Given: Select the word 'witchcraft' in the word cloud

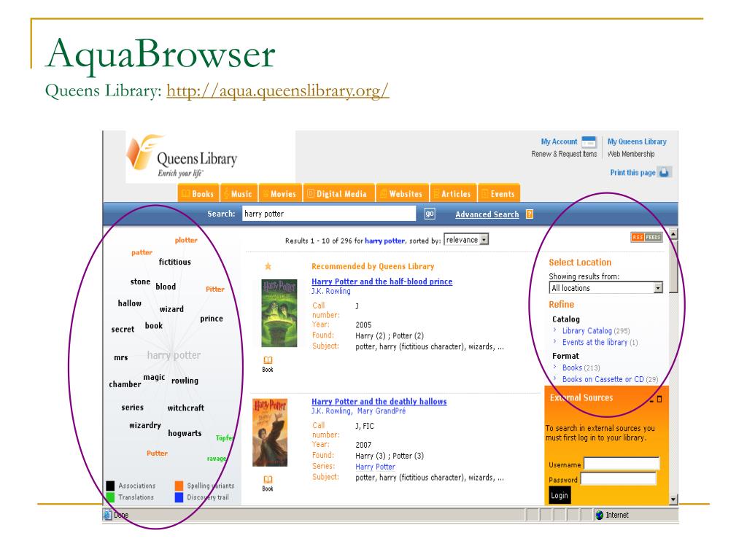Looking at the screenshot, I should pyautogui.click(x=186, y=408).
